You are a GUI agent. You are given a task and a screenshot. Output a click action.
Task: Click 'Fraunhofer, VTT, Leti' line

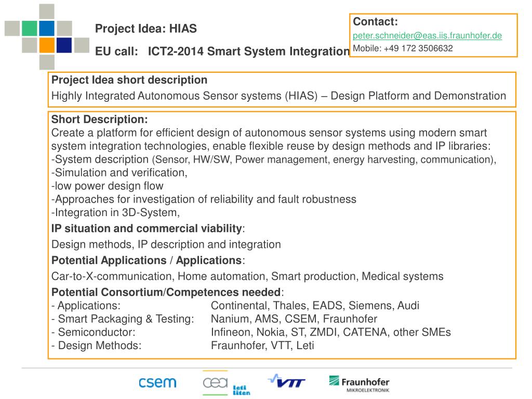(x=262, y=345)
